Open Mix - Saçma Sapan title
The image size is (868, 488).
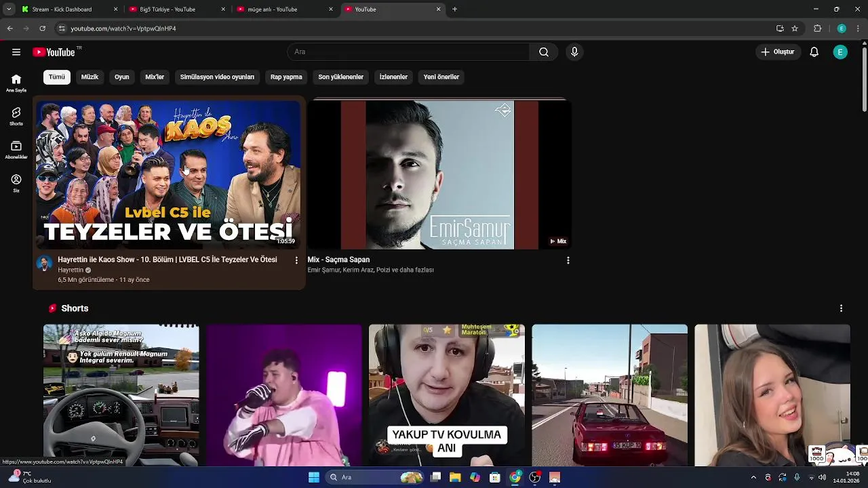338,260
